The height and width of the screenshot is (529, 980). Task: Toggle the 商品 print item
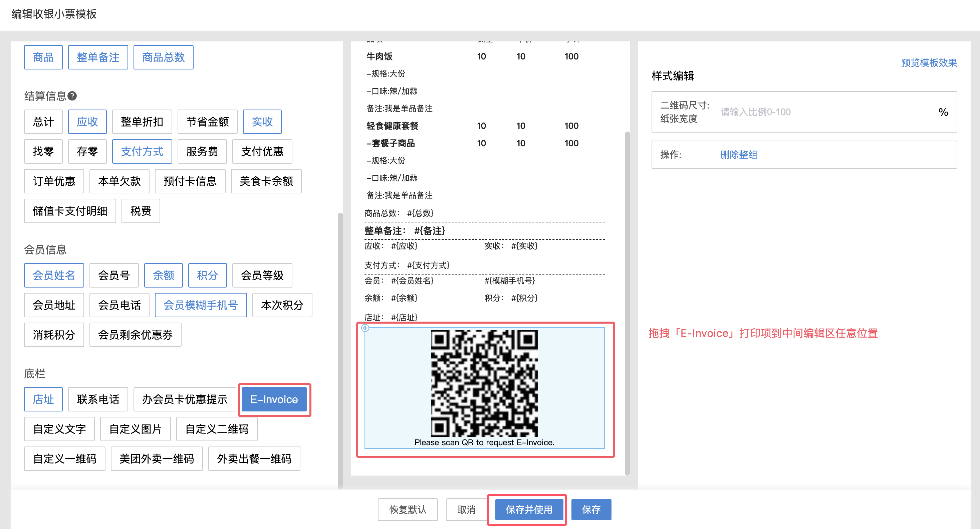(43, 57)
